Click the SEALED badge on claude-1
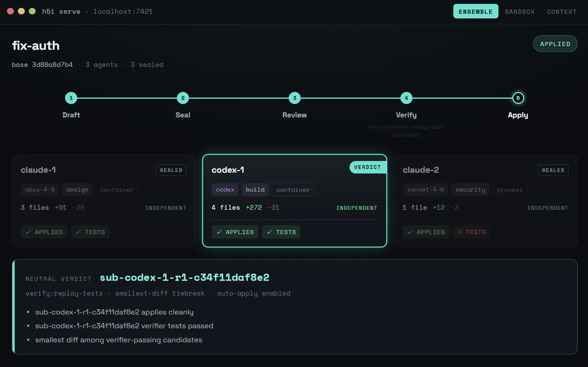This screenshot has height=367, width=588. (171, 170)
